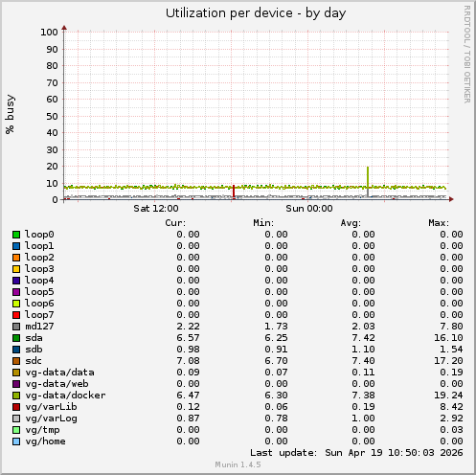The height and width of the screenshot is (475, 476).
Task: Click the 'loop2' legend label
Action: click(x=39, y=258)
